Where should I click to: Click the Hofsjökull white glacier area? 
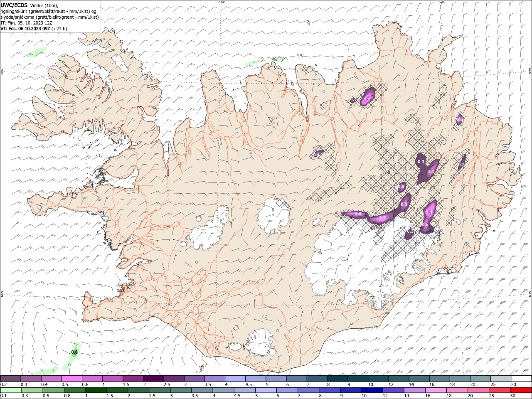(x=273, y=216)
